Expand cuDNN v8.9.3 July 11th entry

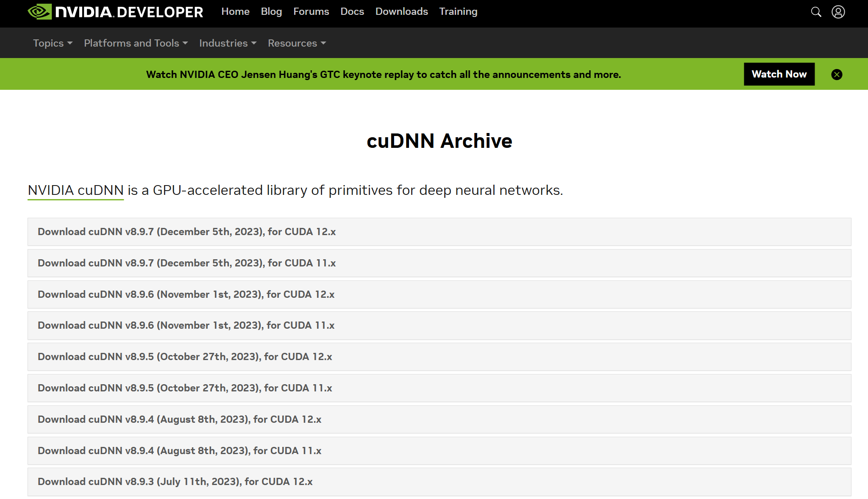click(x=175, y=482)
